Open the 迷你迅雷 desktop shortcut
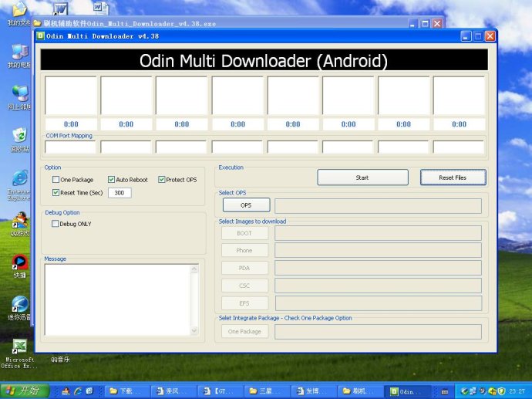Screen dimensions: 532x399 coord(19,305)
